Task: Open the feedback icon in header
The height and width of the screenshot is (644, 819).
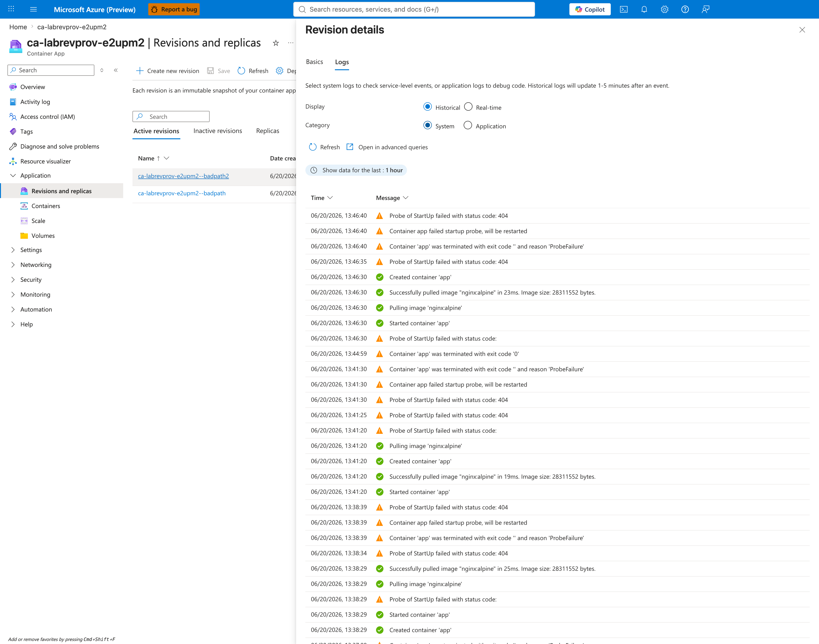Action: (706, 10)
